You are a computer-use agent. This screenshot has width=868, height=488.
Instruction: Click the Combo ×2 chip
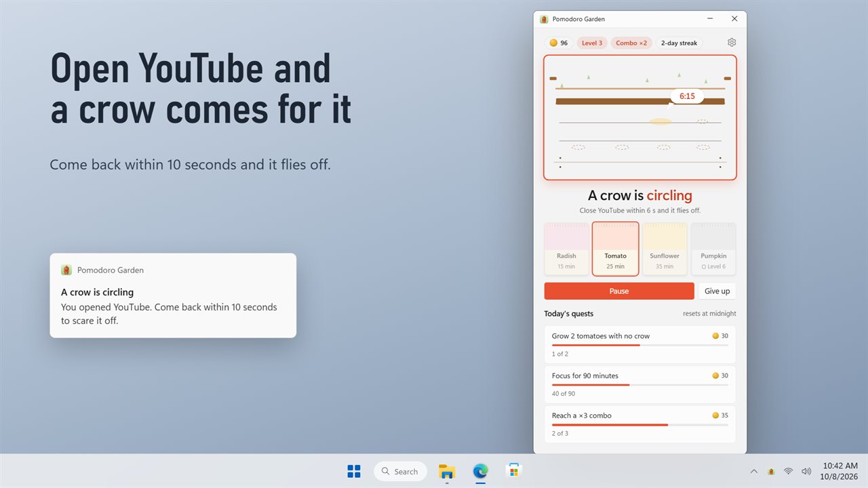[631, 43]
